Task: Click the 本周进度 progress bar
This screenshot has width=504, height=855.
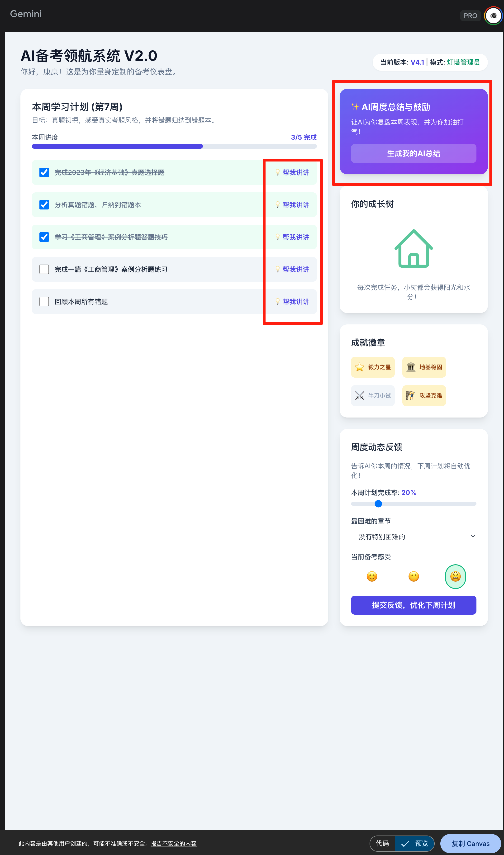Action: click(x=174, y=146)
